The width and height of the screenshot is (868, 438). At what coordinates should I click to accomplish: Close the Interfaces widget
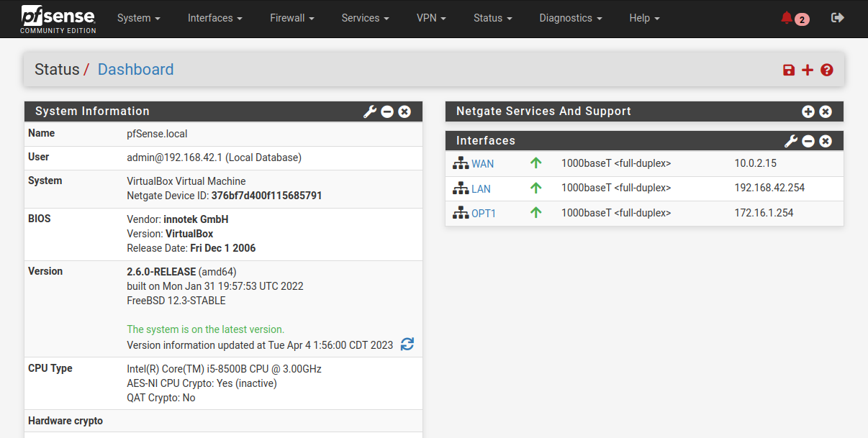826,141
